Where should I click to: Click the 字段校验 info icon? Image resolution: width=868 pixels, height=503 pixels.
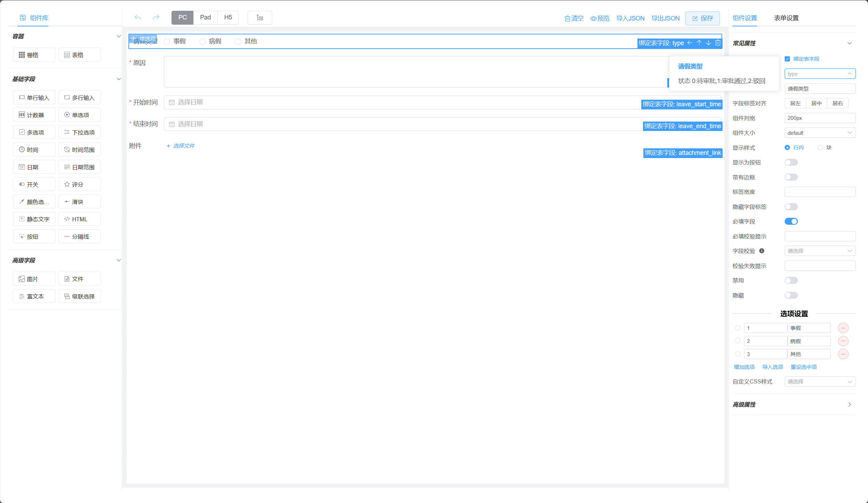762,251
